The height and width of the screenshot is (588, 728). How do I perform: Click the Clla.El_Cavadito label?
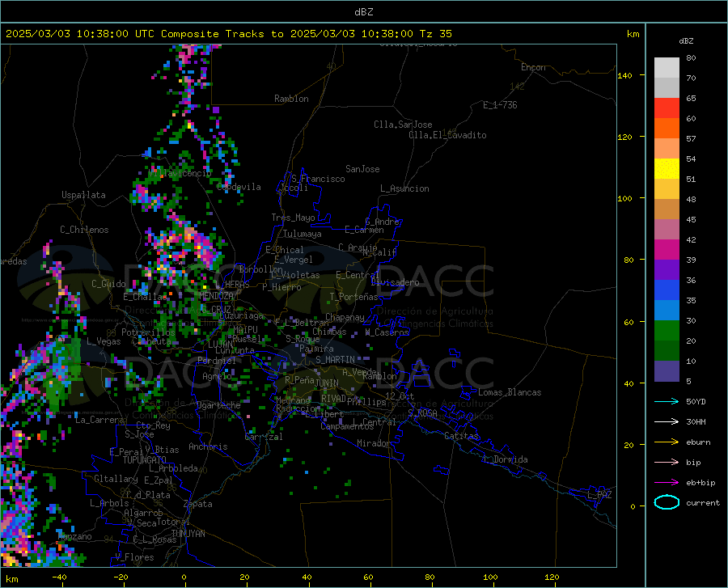(447, 135)
